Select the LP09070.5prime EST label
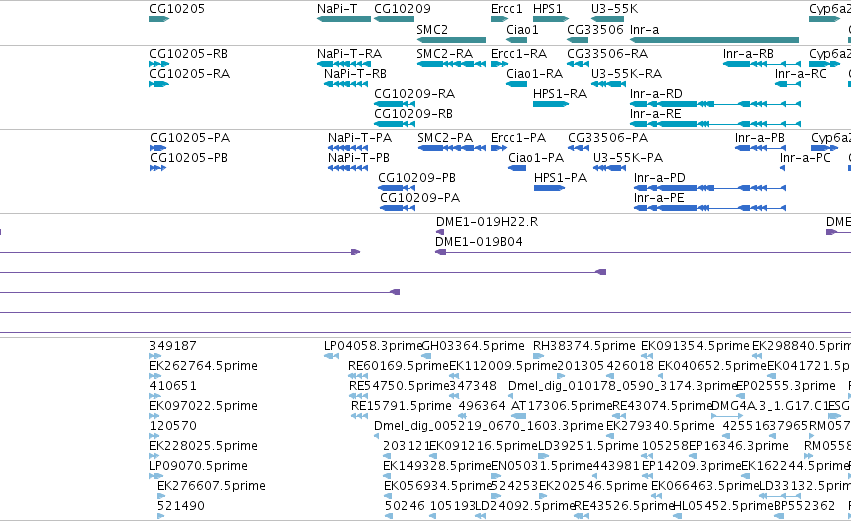Viewport: 851px width, 521px height. 198,466
